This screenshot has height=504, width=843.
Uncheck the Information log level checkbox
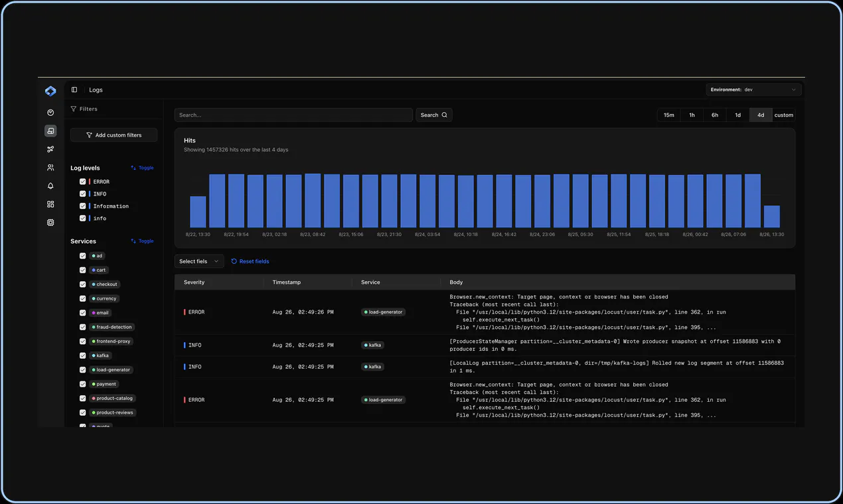coord(82,206)
